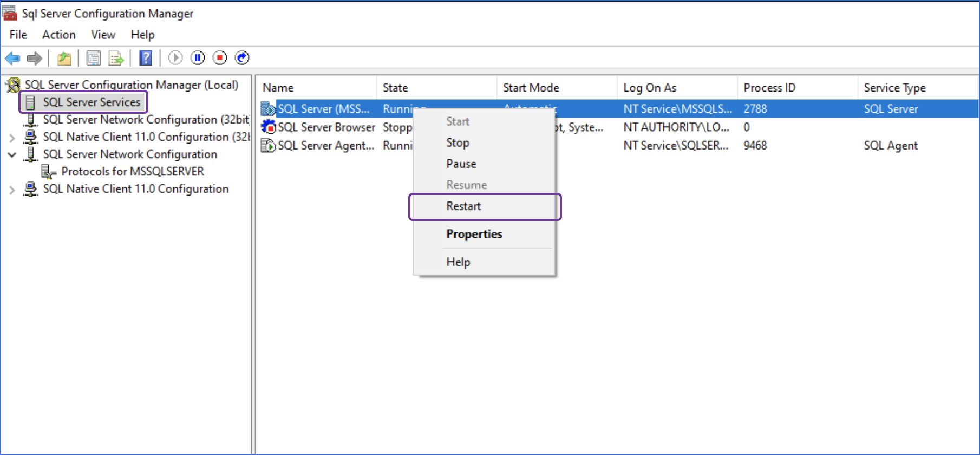This screenshot has height=455, width=980.
Task: Expand the SQL Native Client 11.0 Configuration node
Action: pos(12,190)
